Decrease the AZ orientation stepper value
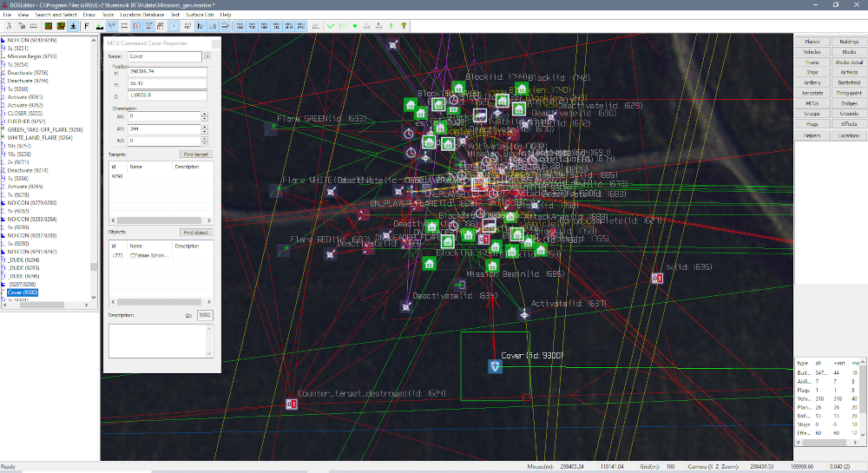The width and height of the screenshot is (868, 473). pos(204,141)
